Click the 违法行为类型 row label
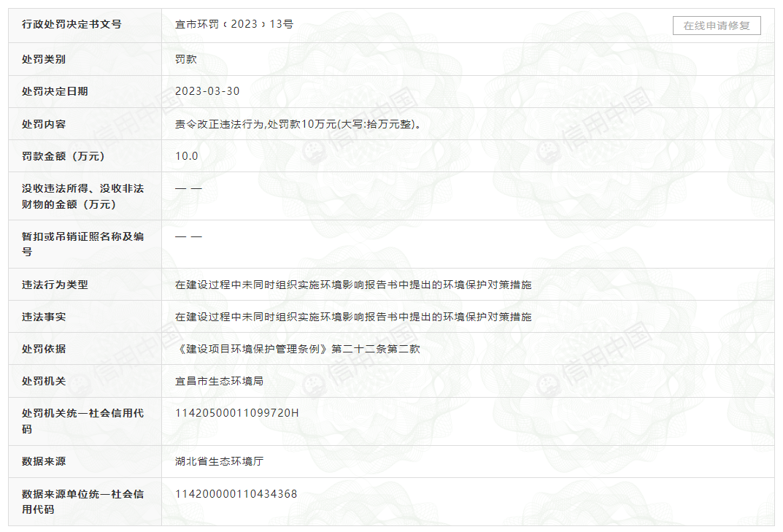Image resolution: width=783 pixels, height=532 pixels. coord(55,285)
